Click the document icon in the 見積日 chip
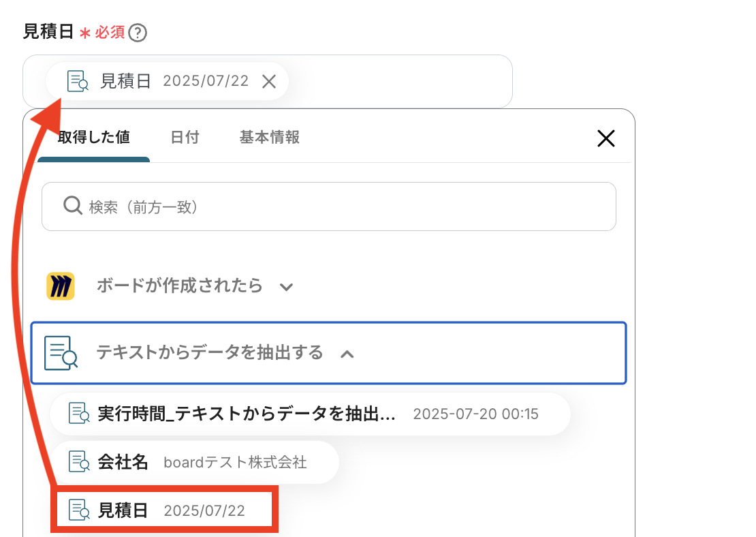Image resolution: width=756 pixels, height=537 pixels. [x=78, y=82]
